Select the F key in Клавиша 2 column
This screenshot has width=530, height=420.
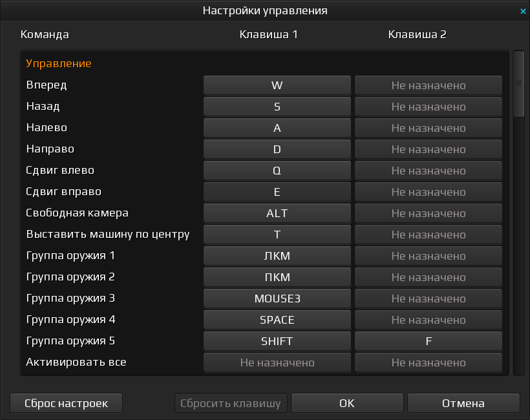tap(429, 341)
